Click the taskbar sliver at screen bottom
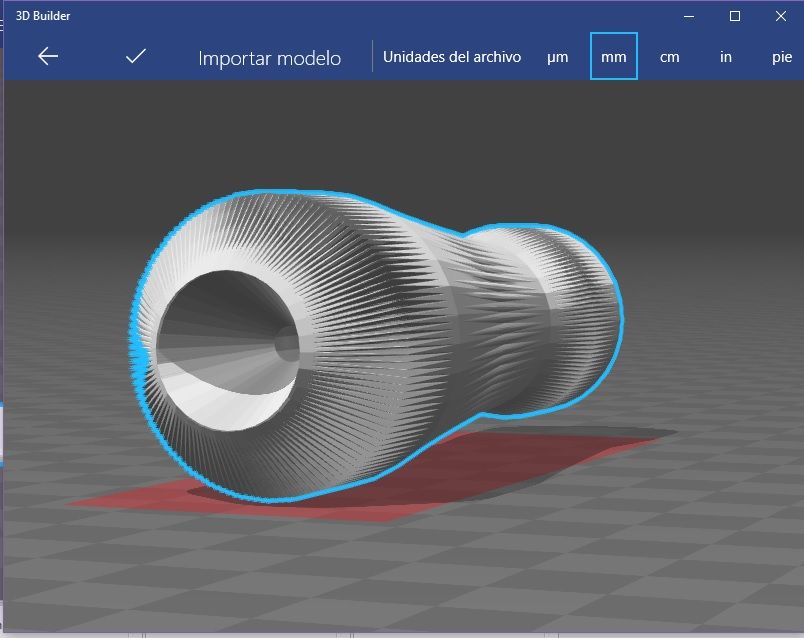This screenshot has height=638, width=804. point(400,634)
